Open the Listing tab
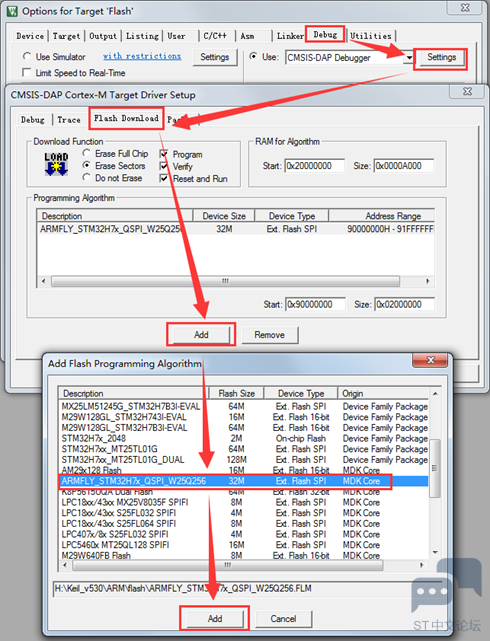The width and height of the screenshot is (490, 641). coord(142,36)
